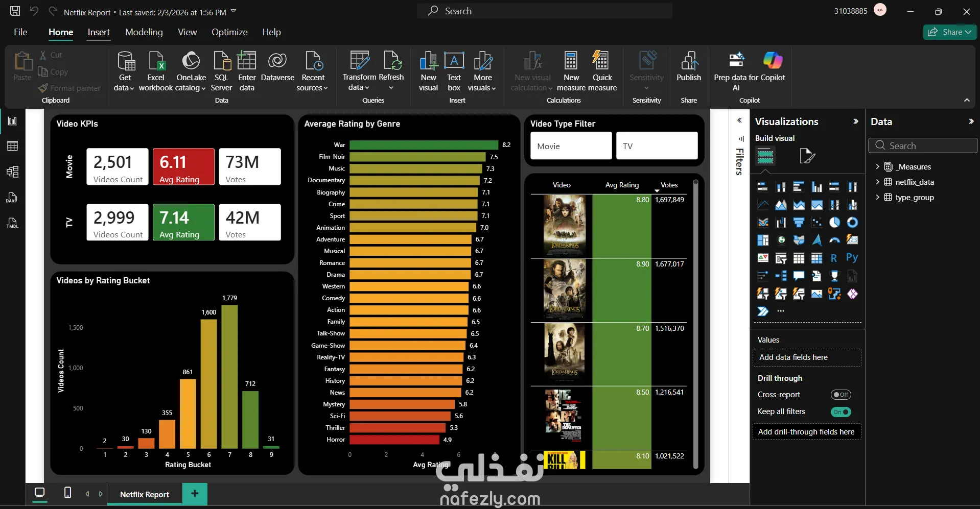Click the table's vertical scrollbar
Screen dimensions: 980x509
695,324
